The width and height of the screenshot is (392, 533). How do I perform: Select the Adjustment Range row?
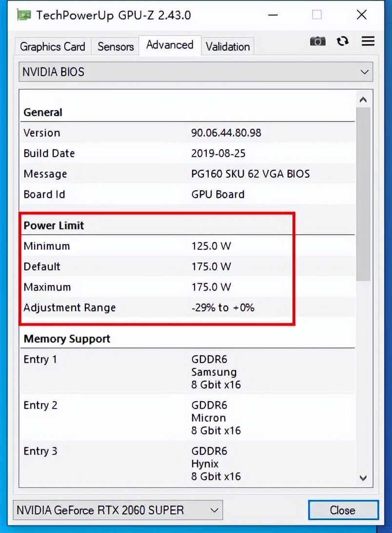tap(187, 307)
